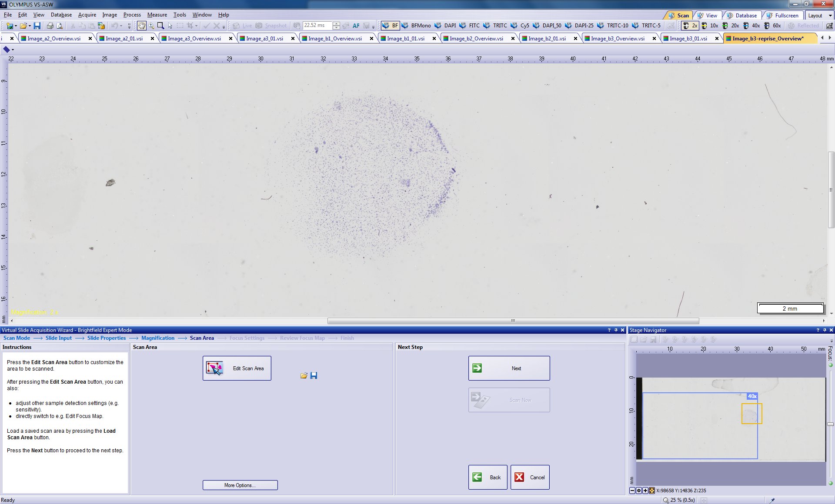Switch to Image_b1_Overview.vsi tab

(x=335, y=39)
